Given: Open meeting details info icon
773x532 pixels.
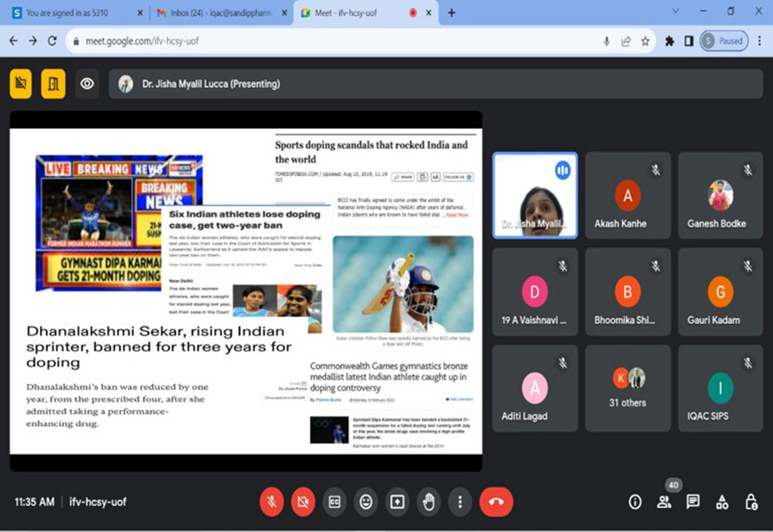Looking at the screenshot, I should click(x=635, y=502).
